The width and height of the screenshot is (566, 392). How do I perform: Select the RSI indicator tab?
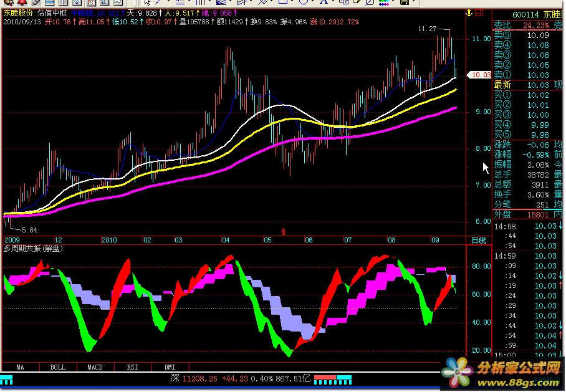pyautogui.click(x=133, y=367)
